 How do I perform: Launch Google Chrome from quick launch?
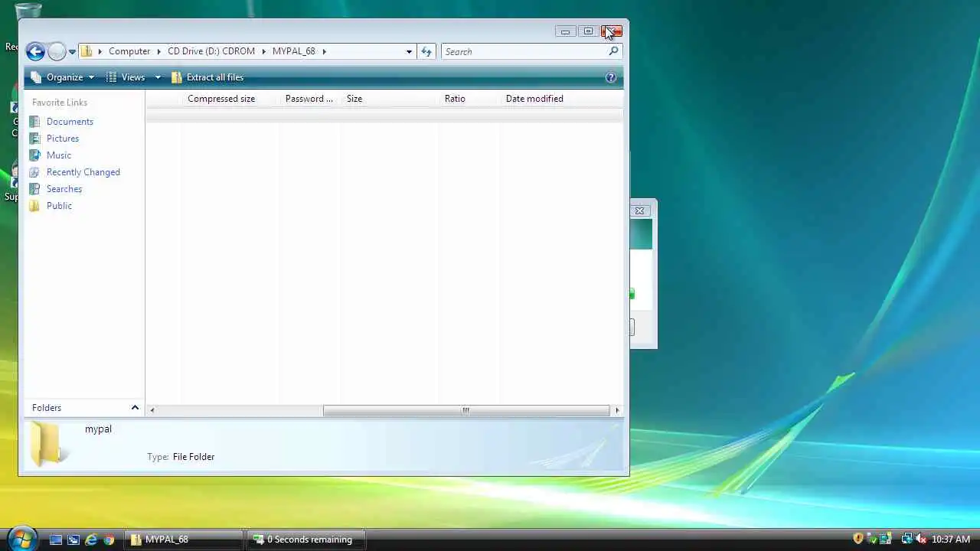109,540
